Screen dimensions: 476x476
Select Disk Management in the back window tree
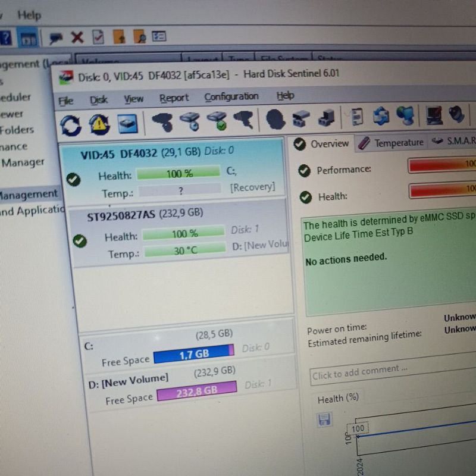(x=28, y=195)
